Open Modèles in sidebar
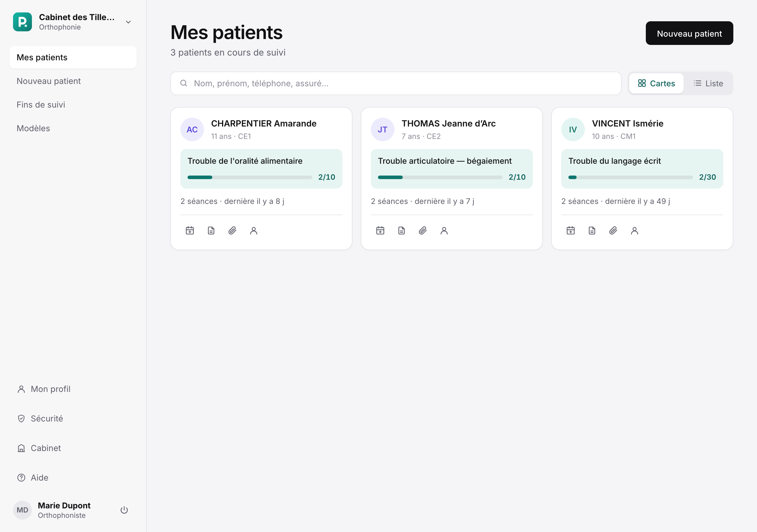757x532 pixels. (73, 128)
